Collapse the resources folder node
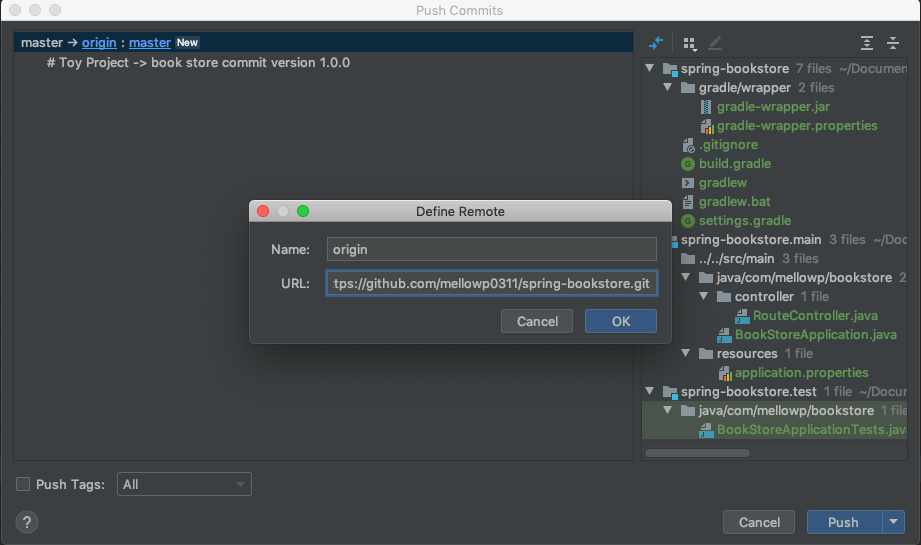 click(685, 353)
